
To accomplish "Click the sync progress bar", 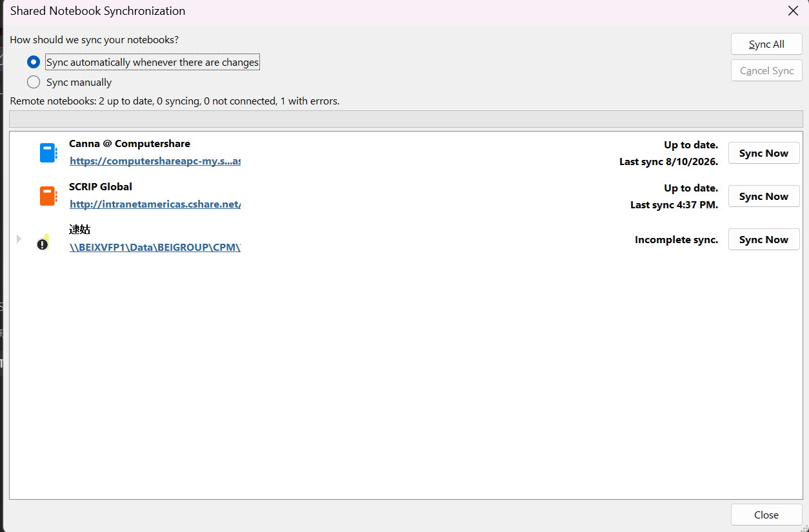I will tap(406, 119).
